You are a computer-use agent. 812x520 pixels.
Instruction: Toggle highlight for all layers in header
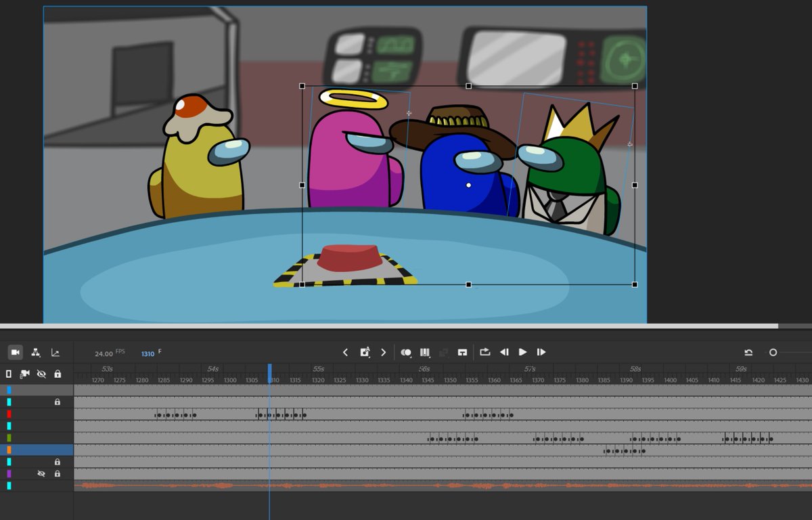(9, 374)
